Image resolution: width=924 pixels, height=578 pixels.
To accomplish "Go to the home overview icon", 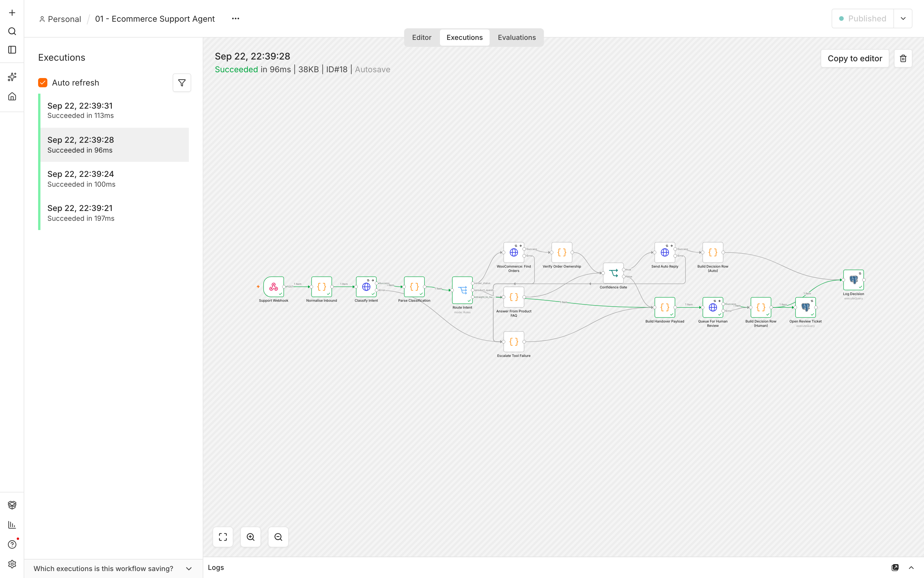I will (12, 96).
